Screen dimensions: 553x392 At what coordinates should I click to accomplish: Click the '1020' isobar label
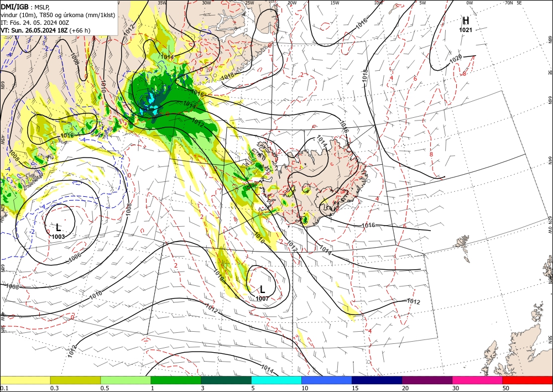[x=456, y=59]
